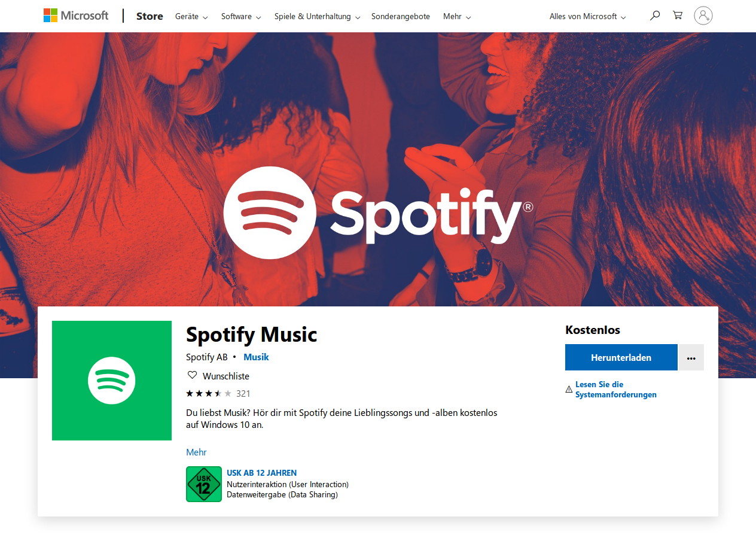The width and height of the screenshot is (756, 544).
Task: Expand description with the Mehr link
Action: click(196, 452)
